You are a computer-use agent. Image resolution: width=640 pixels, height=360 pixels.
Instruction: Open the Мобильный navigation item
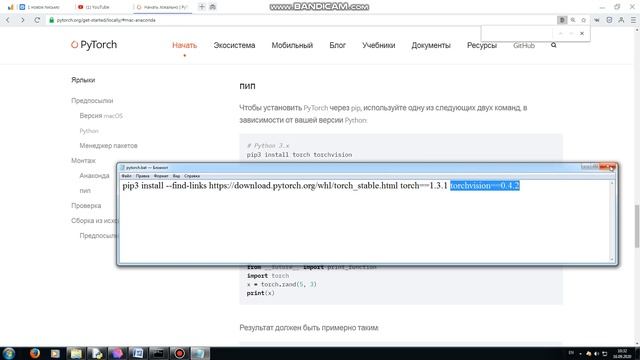[x=292, y=45]
